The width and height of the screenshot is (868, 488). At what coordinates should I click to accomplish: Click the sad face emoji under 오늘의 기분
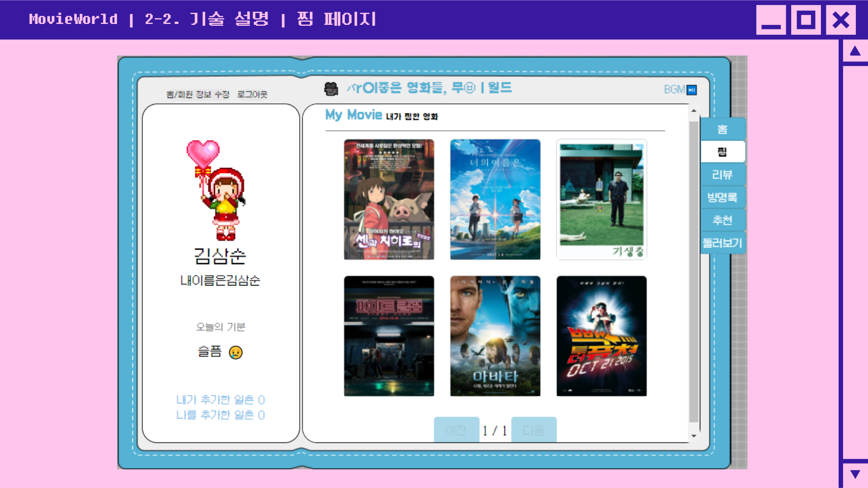point(236,352)
